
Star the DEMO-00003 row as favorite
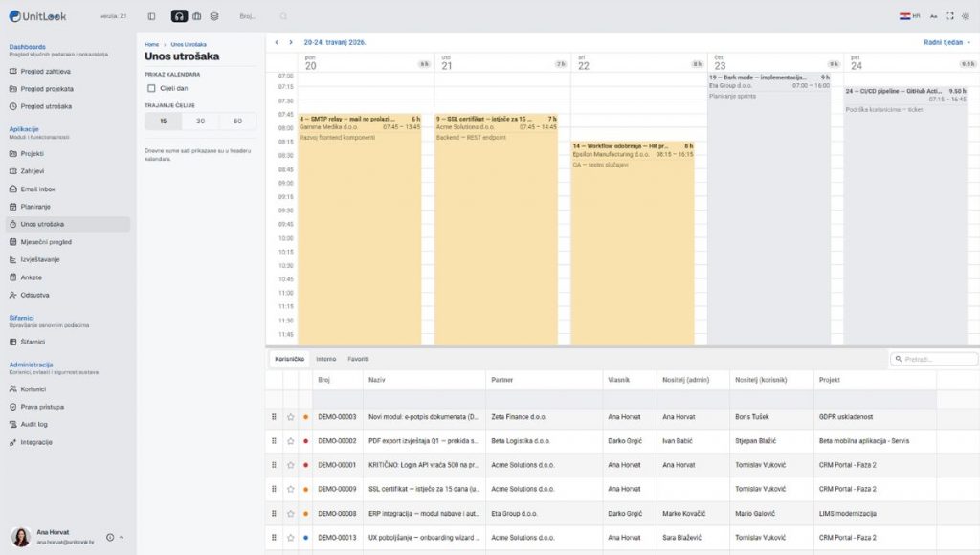(291, 417)
